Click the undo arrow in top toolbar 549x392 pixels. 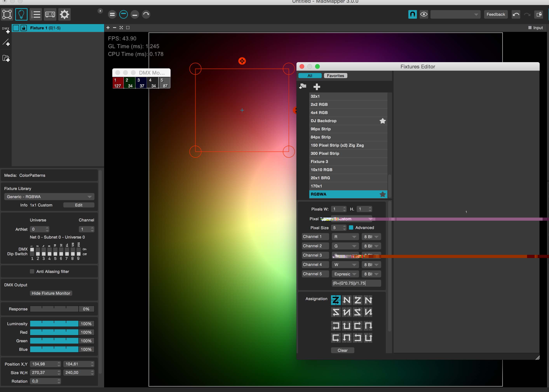(x=516, y=14)
